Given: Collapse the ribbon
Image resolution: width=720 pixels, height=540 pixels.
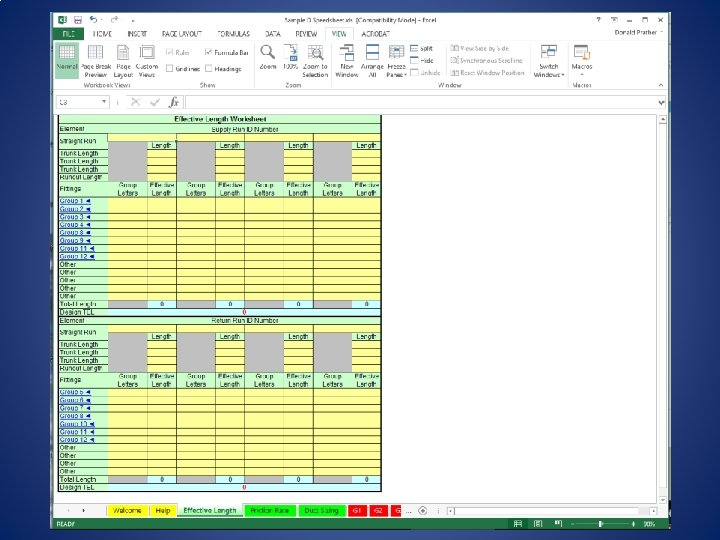Looking at the screenshot, I should (661, 85).
